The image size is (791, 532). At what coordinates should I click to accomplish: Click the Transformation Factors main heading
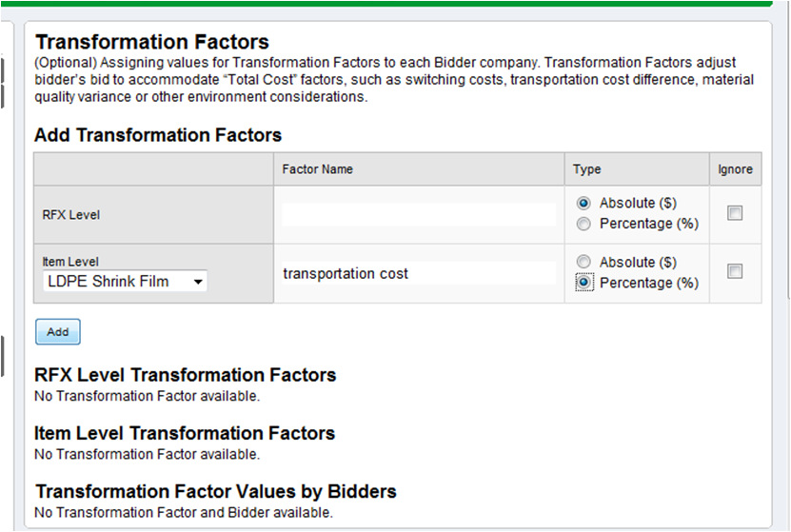click(151, 42)
